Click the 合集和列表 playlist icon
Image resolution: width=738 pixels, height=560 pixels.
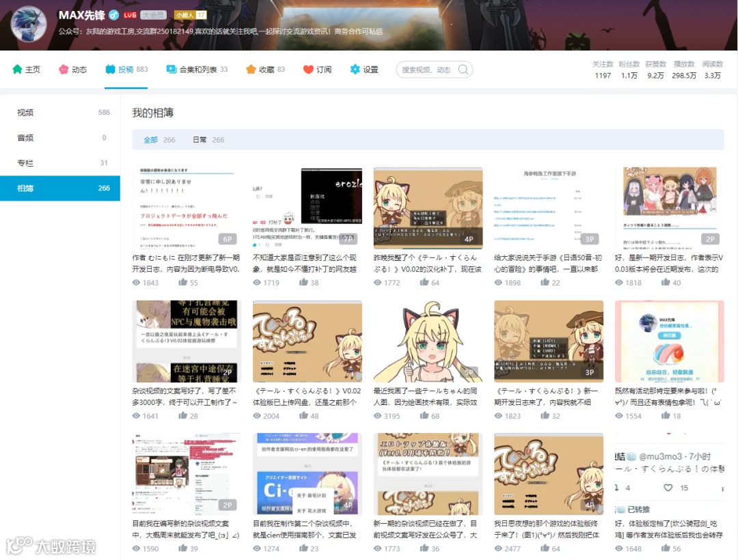tap(172, 70)
